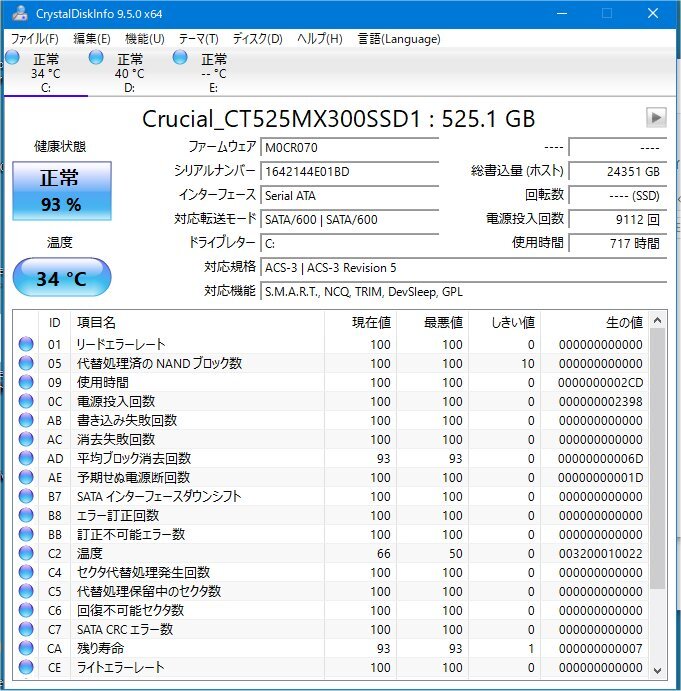Click raw value 000000002398 in 電源投入回数 row
Viewport: 681px width, 691px height.
click(x=600, y=401)
